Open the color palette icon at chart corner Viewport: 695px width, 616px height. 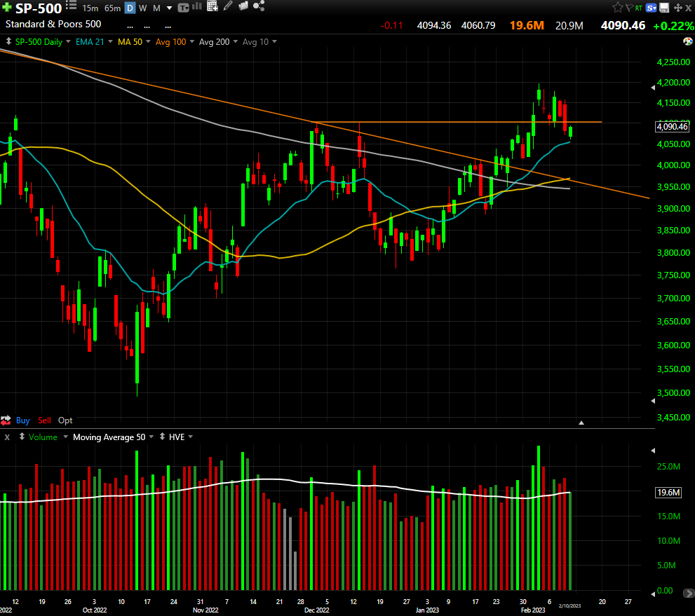(x=688, y=41)
